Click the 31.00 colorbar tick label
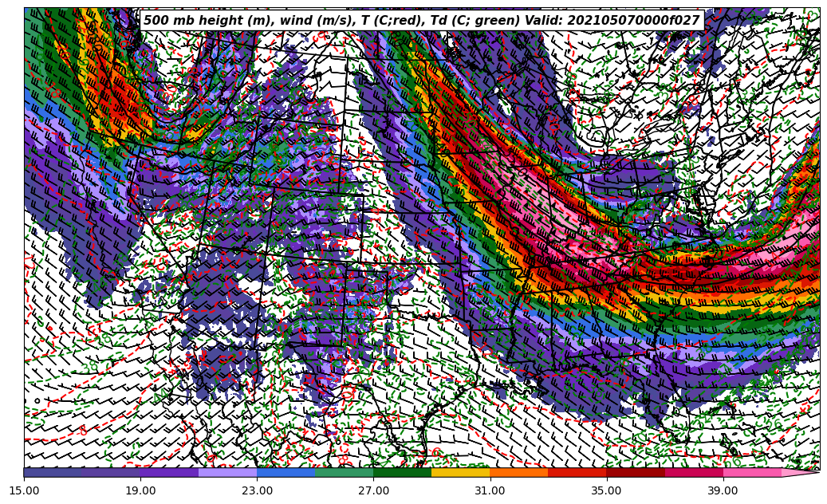 pos(490,490)
